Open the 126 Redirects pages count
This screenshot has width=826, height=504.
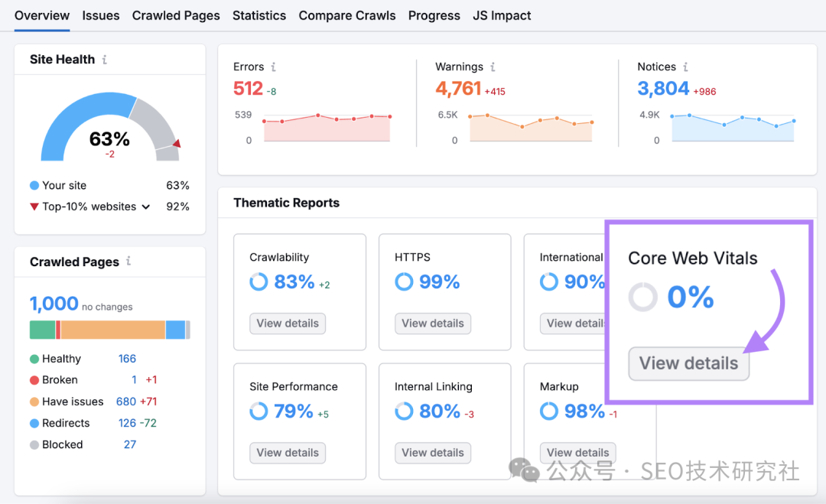pyautogui.click(x=127, y=424)
